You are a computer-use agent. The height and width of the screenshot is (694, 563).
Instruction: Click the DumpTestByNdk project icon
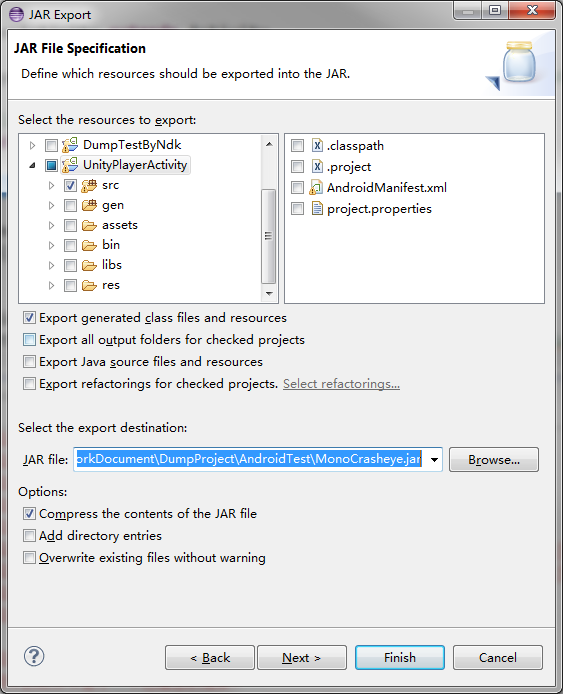(x=70, y=145)
